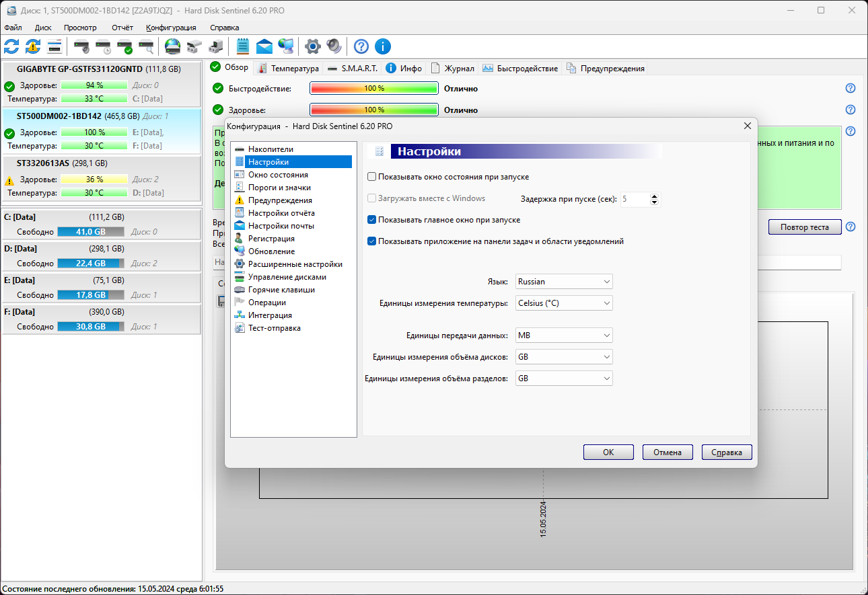Click the blue refresh arrows toolbar icon
The width and height of the screenshot is (868, 595).
click(11, 46)
